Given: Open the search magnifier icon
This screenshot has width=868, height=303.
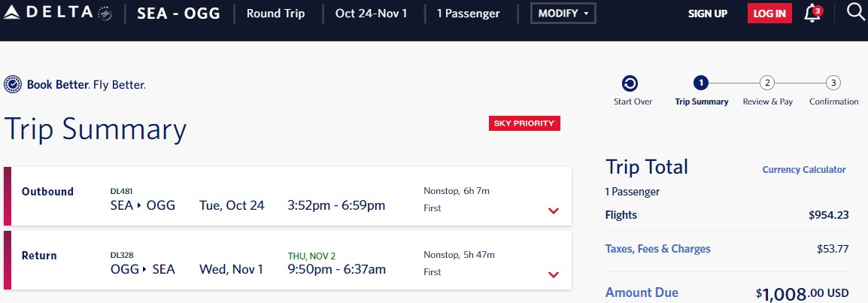Looking at the screenshot, I should tap(856, 11).
